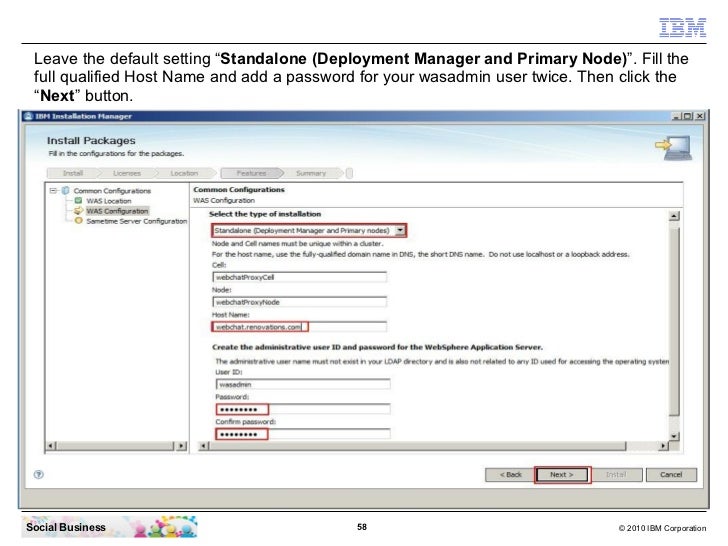Screen dimensions: 728x546
Task: Go to the Summary wizard step
Action: click(x=311, y=173)
